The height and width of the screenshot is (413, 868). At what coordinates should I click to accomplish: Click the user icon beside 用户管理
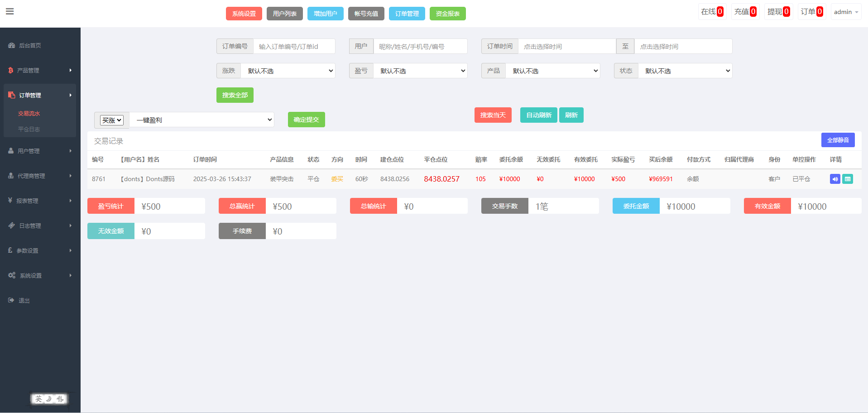click(x=11, y=151)
